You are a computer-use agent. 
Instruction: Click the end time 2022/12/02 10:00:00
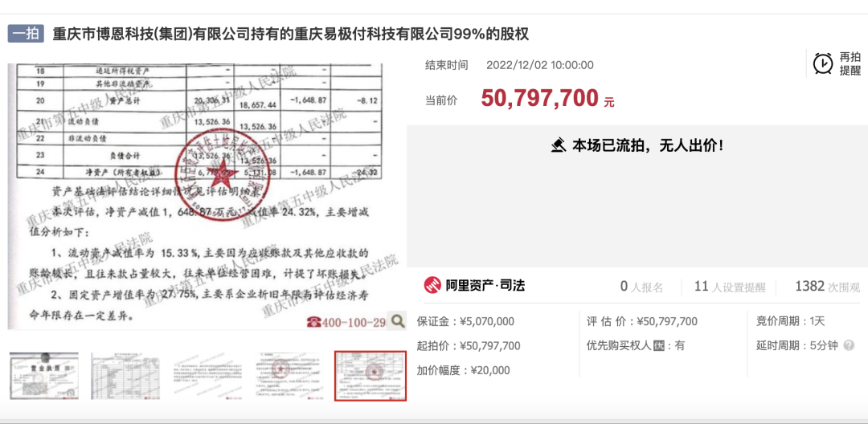coord(540,65)
